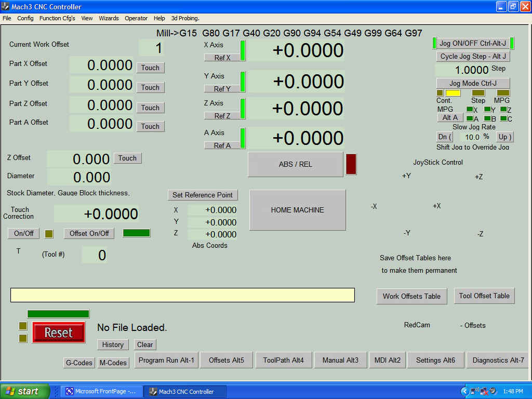Open the Operator menu
532x399 pixels.
(136, 18)
